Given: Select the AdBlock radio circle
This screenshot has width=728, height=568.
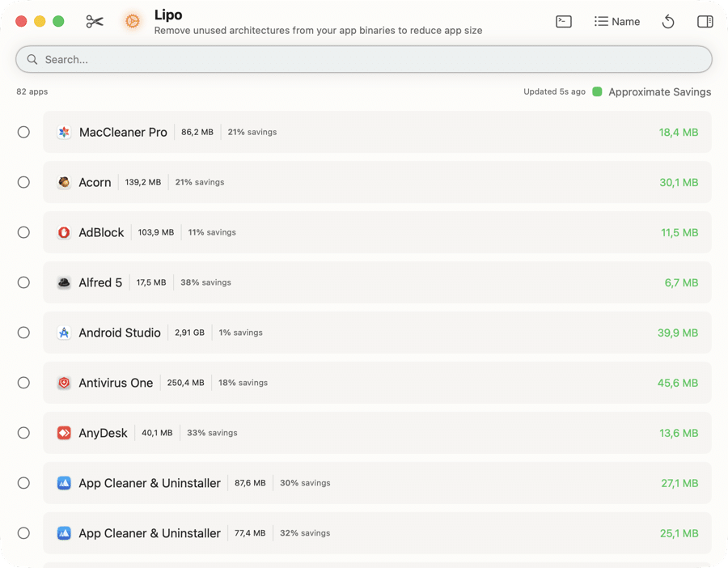Looking at the screenshot, I should point(23,232).
